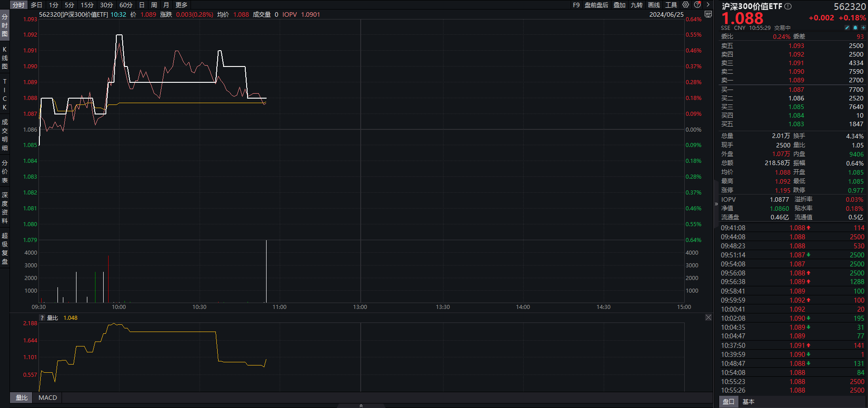Viewport: 868px width, 408px height.
Task: Expand toolbar with right chevron arrow
Action: pos(708,5)
